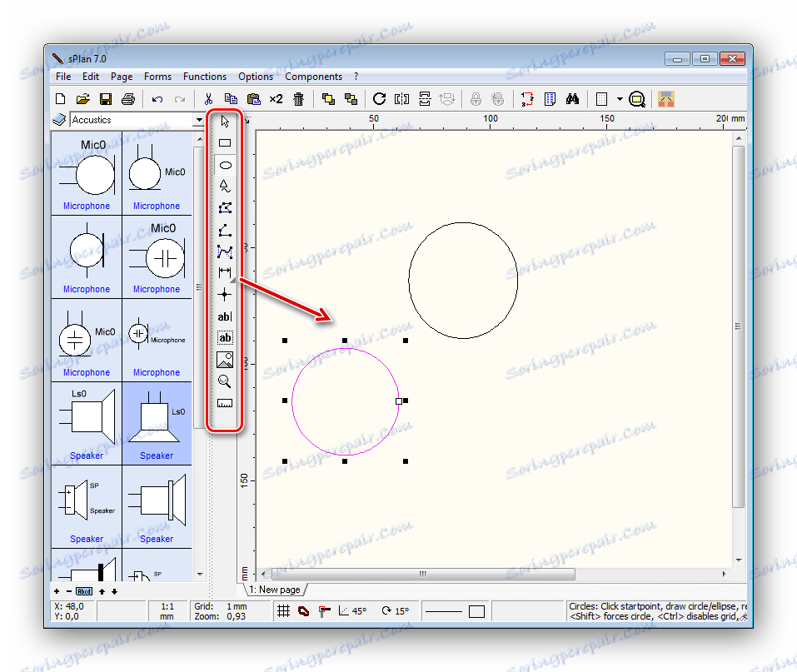
Task: Click the fill style box in the status bar
Action: pos(476,611)
